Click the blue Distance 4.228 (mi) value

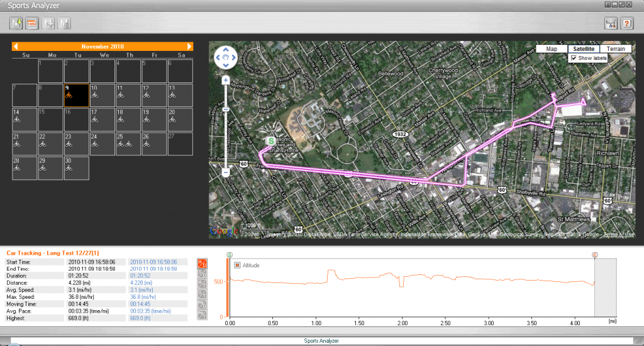pyautogui.click(x=142, y=282)
